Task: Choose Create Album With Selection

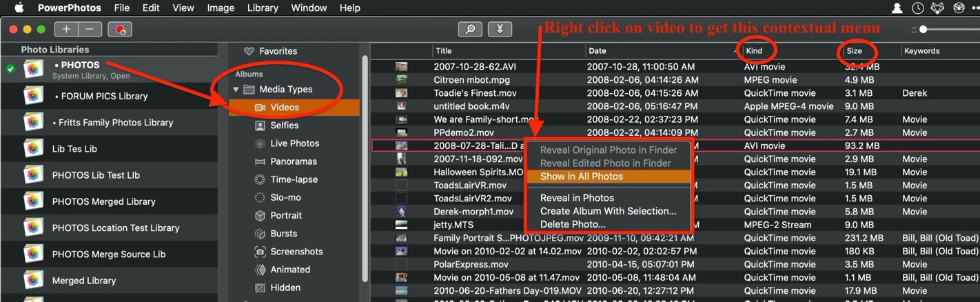Action: [607, 211]
